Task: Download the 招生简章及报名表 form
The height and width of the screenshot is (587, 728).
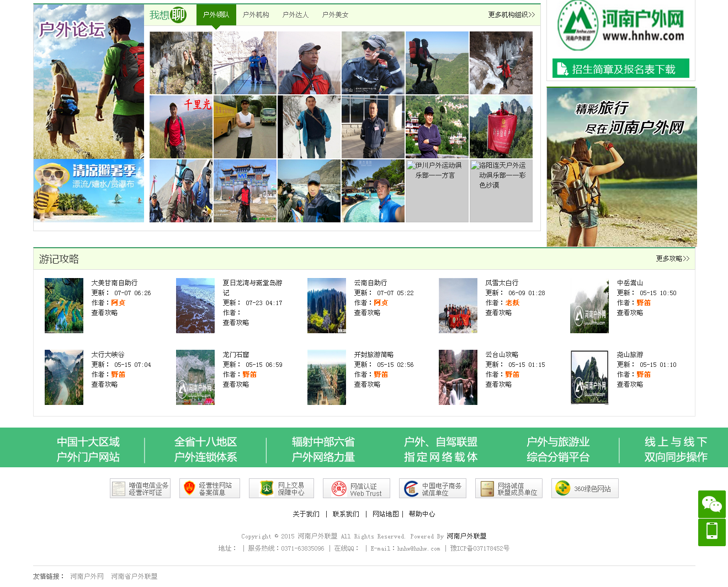Action: (x=620, y=68)
